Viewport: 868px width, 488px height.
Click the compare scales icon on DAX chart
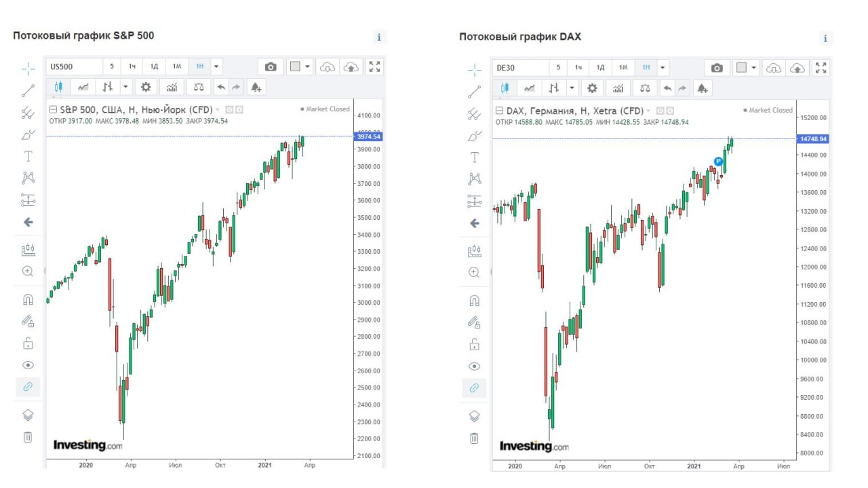(x=645, y=88)
